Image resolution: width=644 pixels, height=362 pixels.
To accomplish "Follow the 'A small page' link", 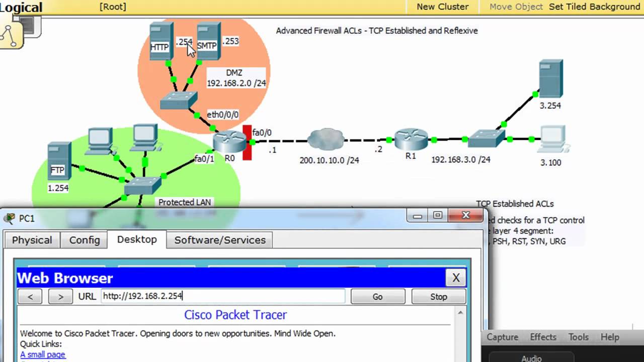I will (43, 354).
